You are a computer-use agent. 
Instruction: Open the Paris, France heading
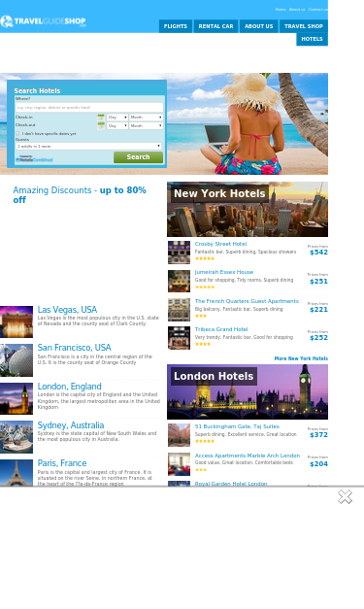coord(62,463)
